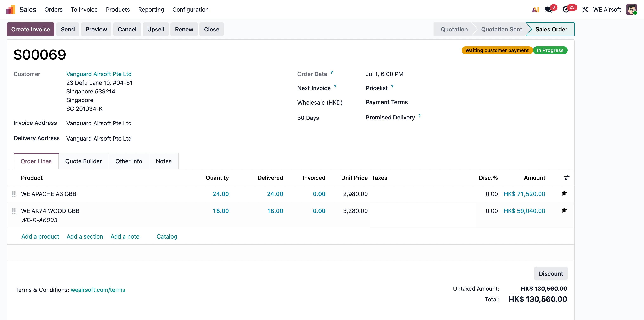Open the optional columns settings icon
Viewport: 644px width, 320px height.
coord(567,178)
